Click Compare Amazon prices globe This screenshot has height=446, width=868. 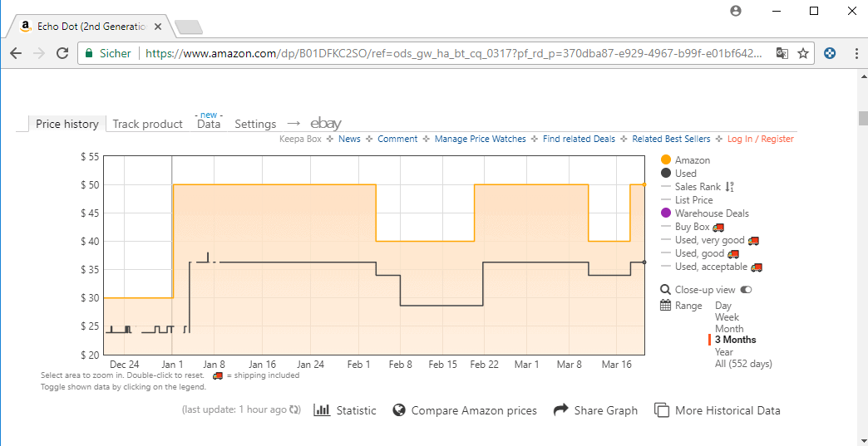(400, 410)
